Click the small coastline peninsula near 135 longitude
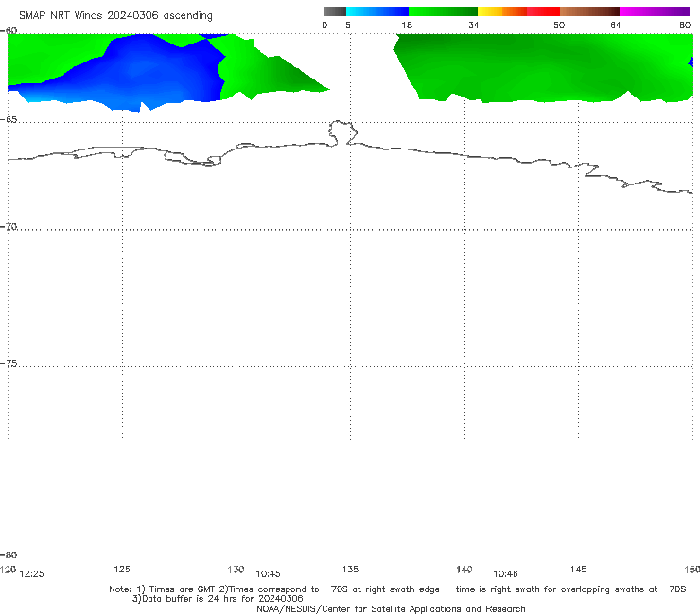The image size is (700, 615). pos(342,132)
